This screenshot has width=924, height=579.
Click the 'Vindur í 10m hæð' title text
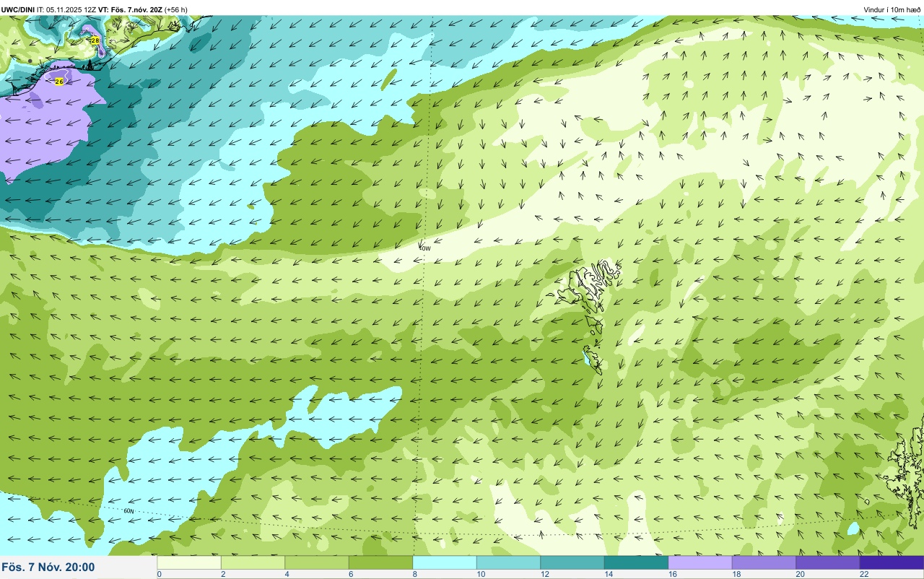892,9
